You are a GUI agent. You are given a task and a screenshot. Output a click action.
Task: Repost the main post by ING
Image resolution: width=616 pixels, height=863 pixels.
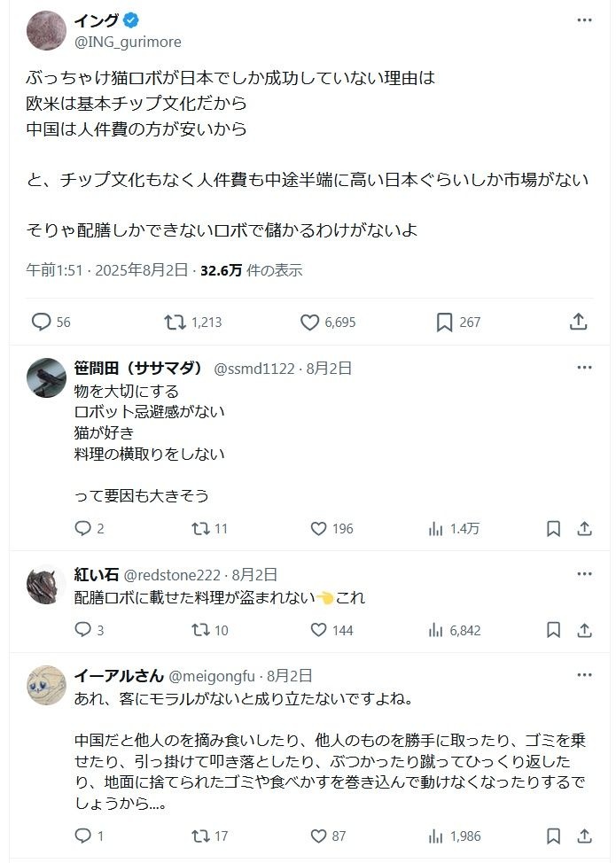[175, 323]
